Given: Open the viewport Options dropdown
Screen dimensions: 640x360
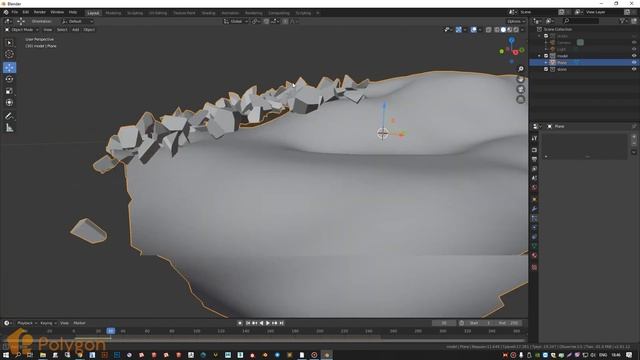Looking at the screenshot, I should 516,21.
